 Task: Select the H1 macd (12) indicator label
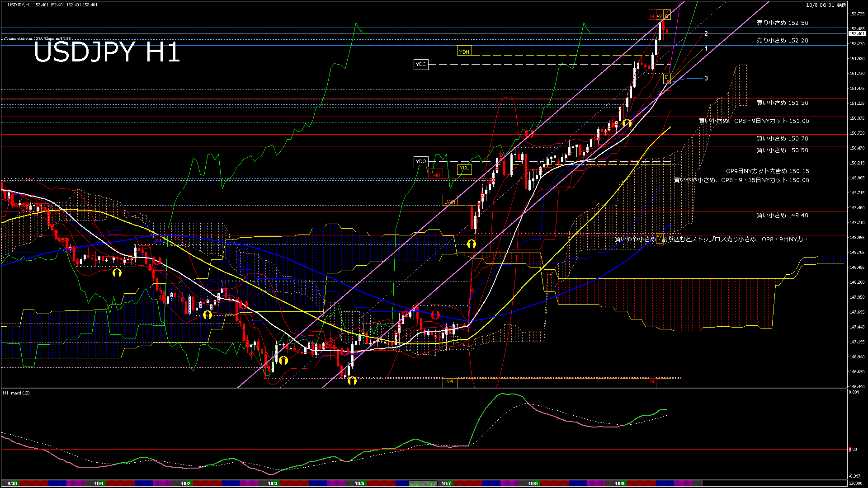pos(16,393)
